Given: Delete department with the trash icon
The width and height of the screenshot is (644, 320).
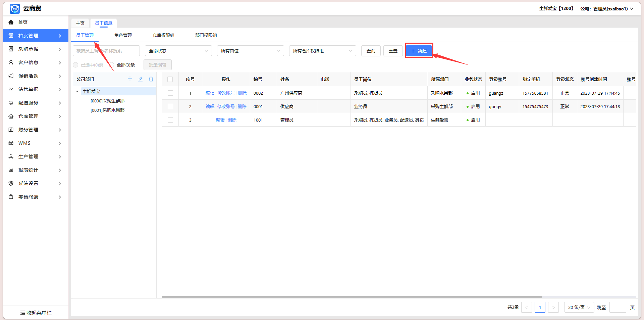Looking at the screenshot, I should coord(151,79).
